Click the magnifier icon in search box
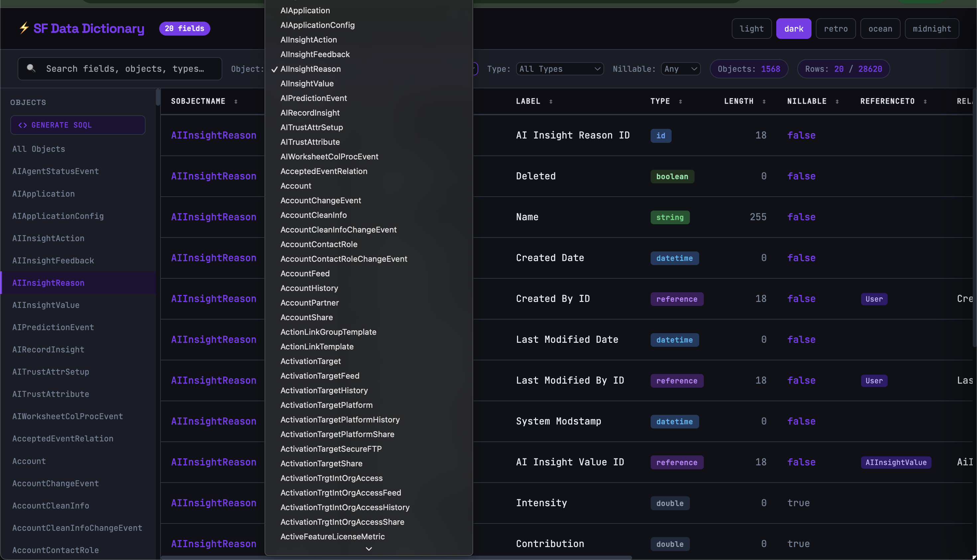Screen dimensions: 977x560 click(x=31, y=68)
